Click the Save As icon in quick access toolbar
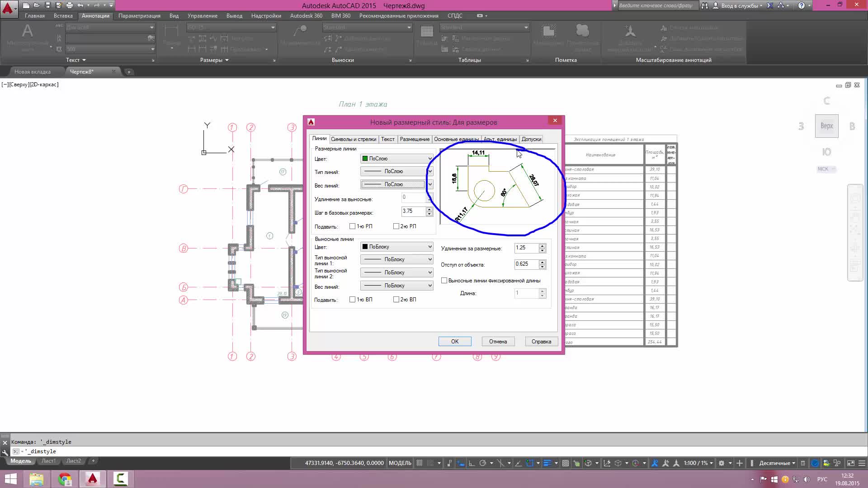Viewport: 868px width, 488px height. click(x=58, y=5)
